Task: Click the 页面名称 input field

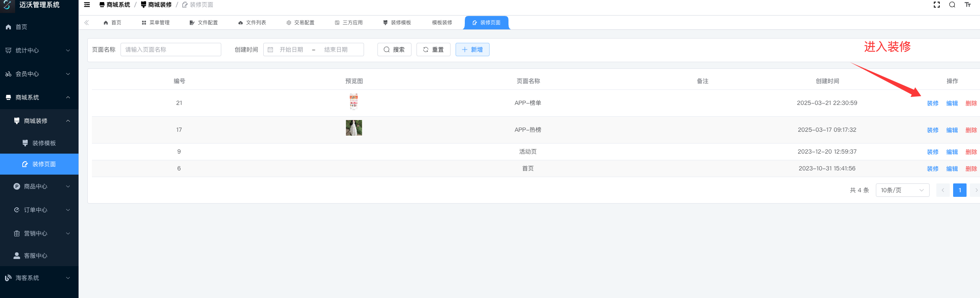Action: pyautogui.click(x=170, y=50)
